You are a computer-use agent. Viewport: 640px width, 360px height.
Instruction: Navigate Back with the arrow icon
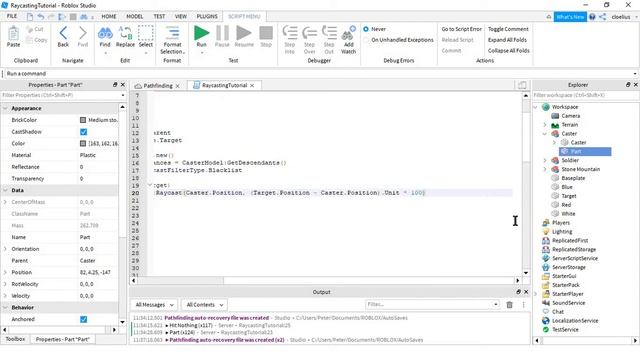63,33
